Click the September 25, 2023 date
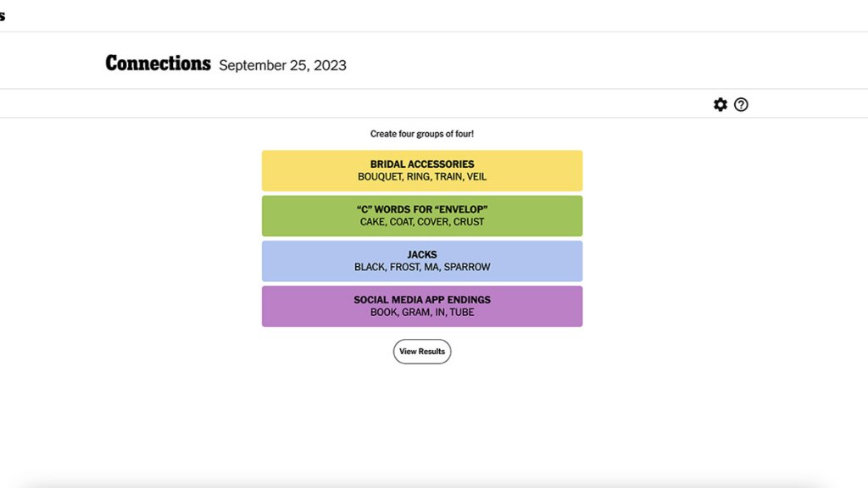Viewport: 868px width, 488px height. (282, 65)
